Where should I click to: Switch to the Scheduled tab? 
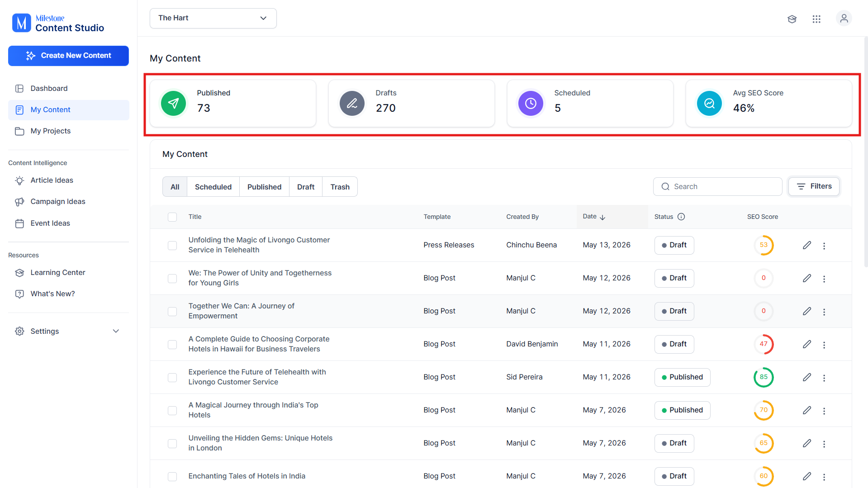pos(213,187)
